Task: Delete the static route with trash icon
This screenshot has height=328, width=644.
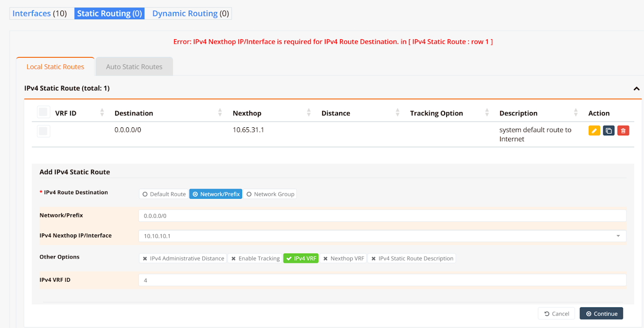Action: (623, 131)
